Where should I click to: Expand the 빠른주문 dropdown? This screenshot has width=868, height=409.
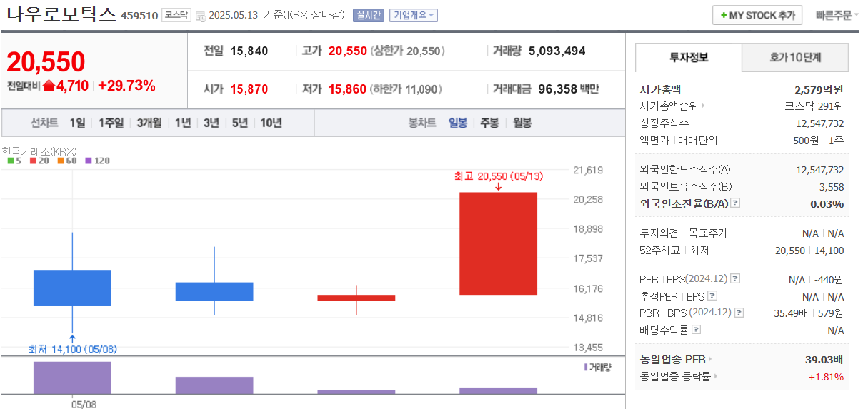[837, 15]
